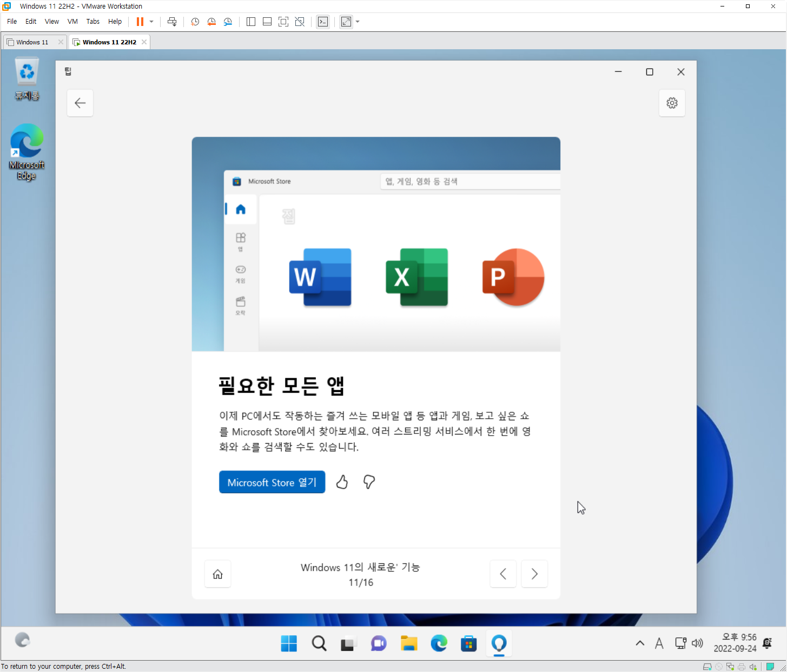Viewport: 787px width, 672px height.
Task: Click the Tips app taskbar icon
Action: point(499,643)
